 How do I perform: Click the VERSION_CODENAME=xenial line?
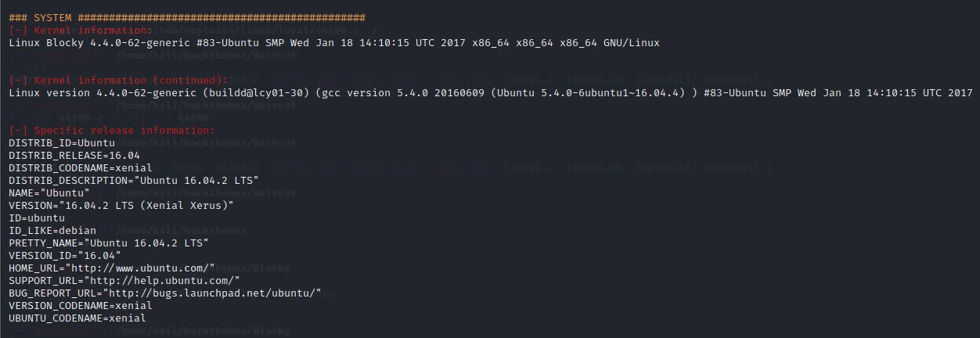(81, 305)
